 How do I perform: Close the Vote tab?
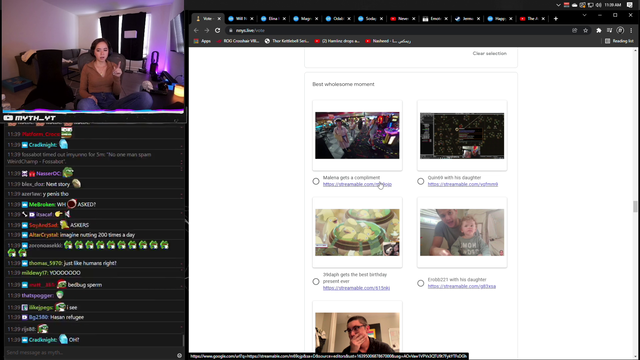(x=219, y=19)
